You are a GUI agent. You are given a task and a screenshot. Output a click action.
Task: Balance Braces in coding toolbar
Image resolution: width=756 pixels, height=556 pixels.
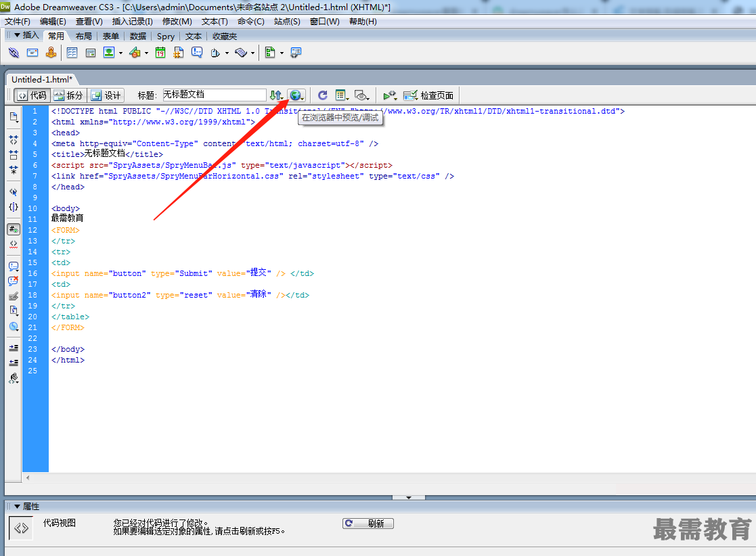14,207
